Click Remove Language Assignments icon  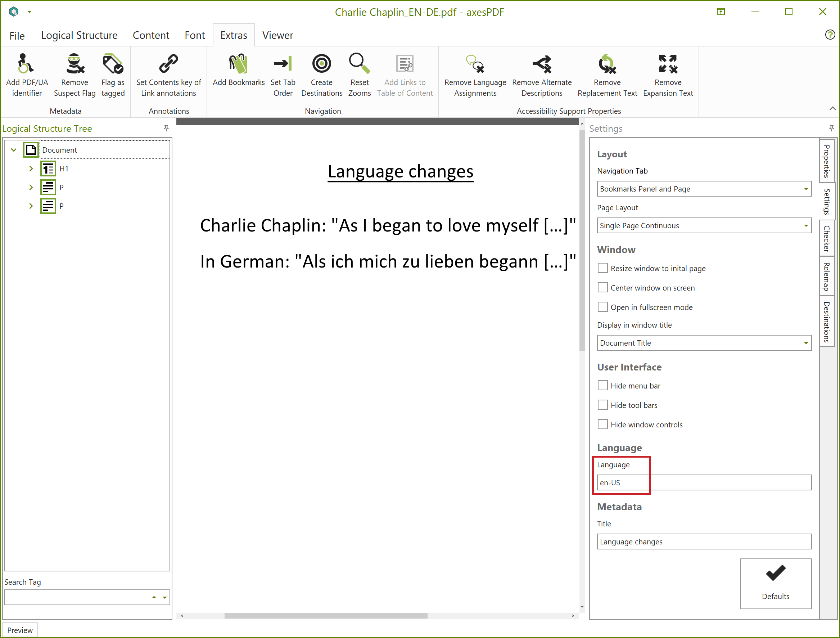point(475,63)
